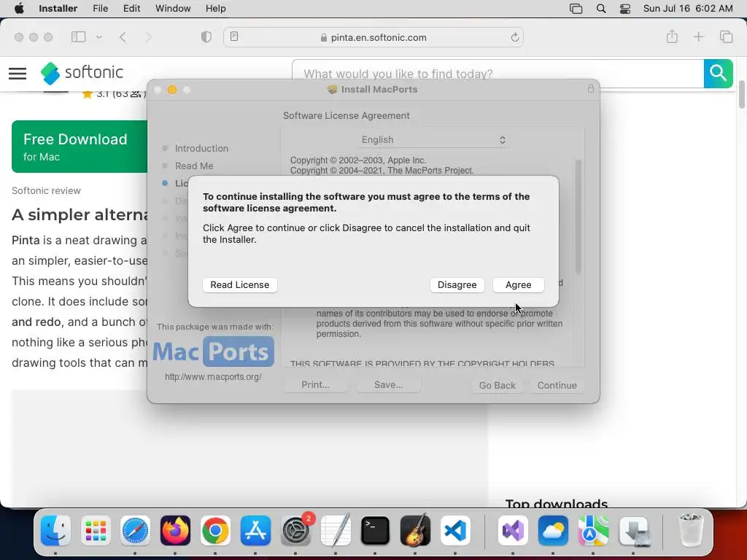747x560 pixels.
Task: Show the Safari tab overview
Action: (726, 36)
